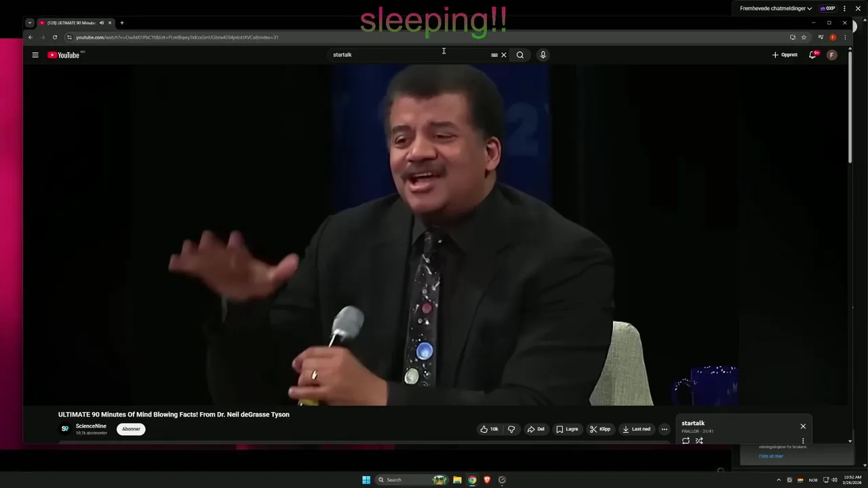The width and height of the screenshot is (868, 488).
Task: Open the ScienceNine channel name link
Action: [x=91, y=426]
